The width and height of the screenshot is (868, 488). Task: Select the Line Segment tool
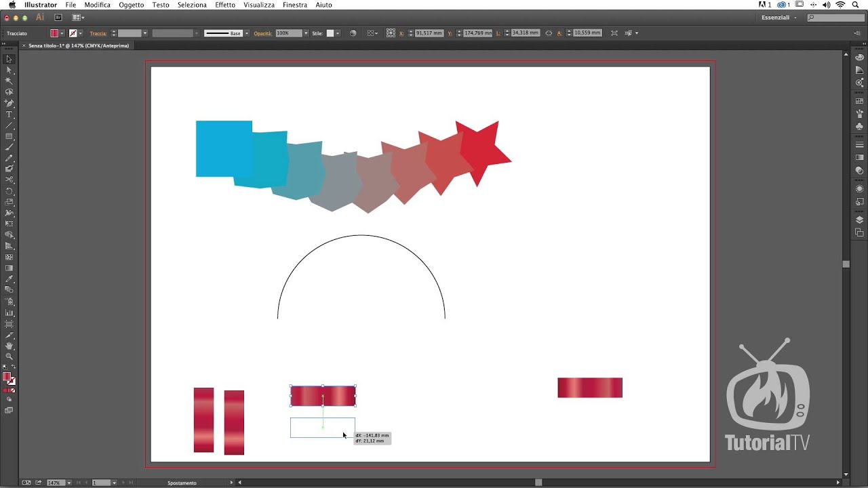9,125
